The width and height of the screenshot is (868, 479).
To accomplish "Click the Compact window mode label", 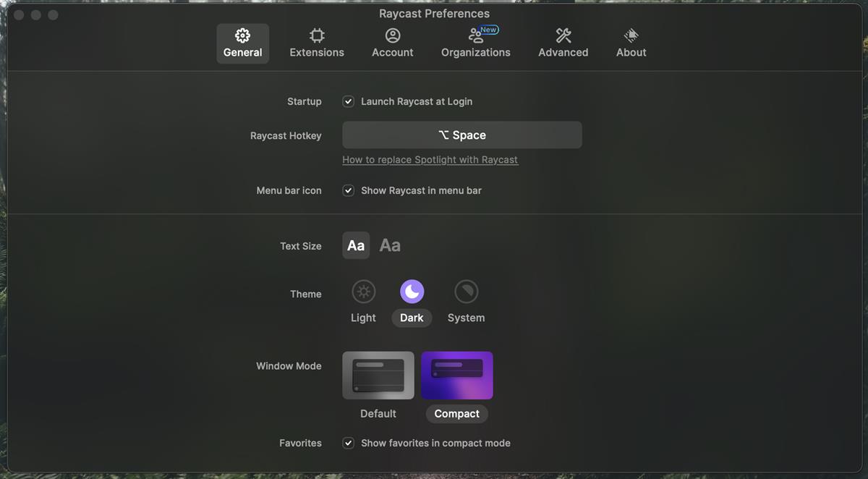I will [457, 414].
